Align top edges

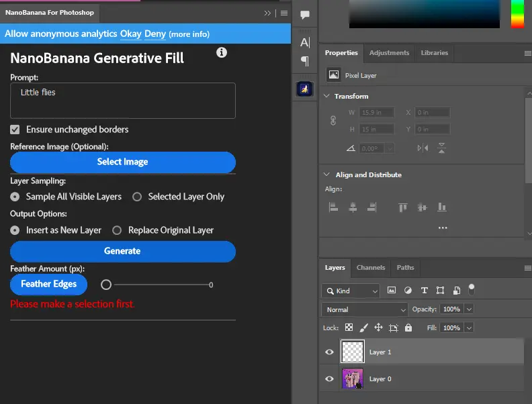[403, 207]
